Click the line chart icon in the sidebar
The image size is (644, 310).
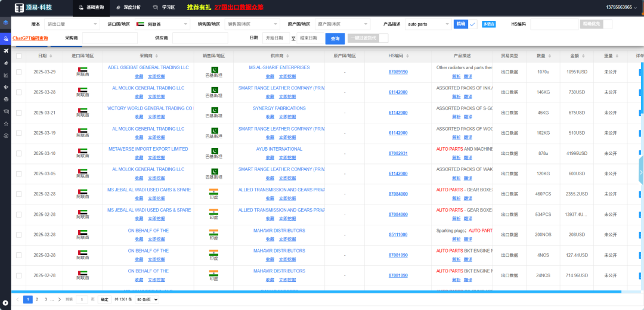[5, 75]
